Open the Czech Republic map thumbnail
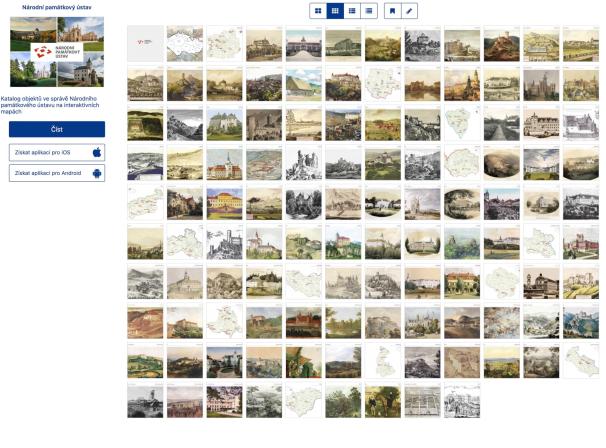The width and height of the screenshot is (606, 448). click(185, 44)
